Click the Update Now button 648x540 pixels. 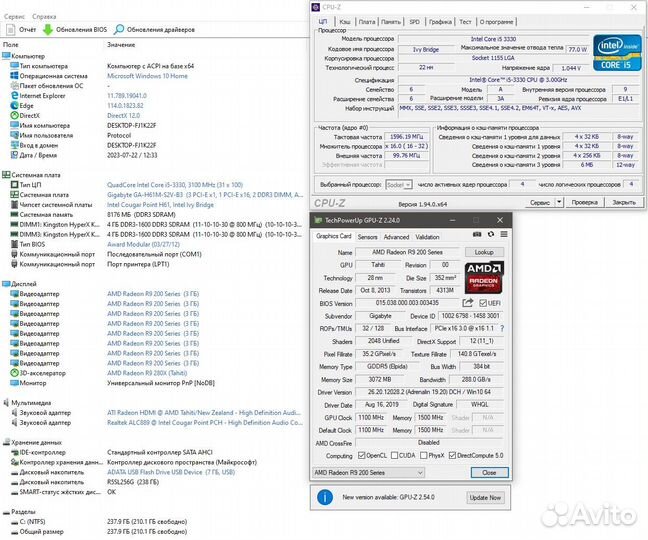(x=484, y=497)
